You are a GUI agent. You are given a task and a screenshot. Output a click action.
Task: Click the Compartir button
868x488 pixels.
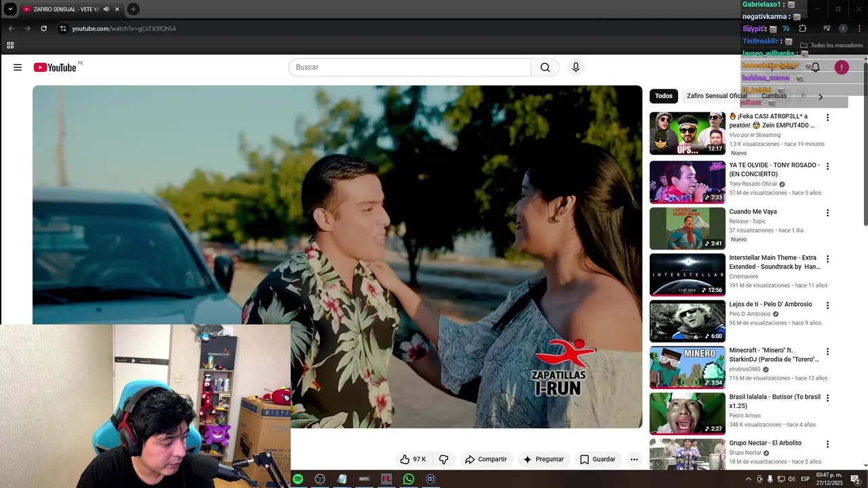click(486, 460)
